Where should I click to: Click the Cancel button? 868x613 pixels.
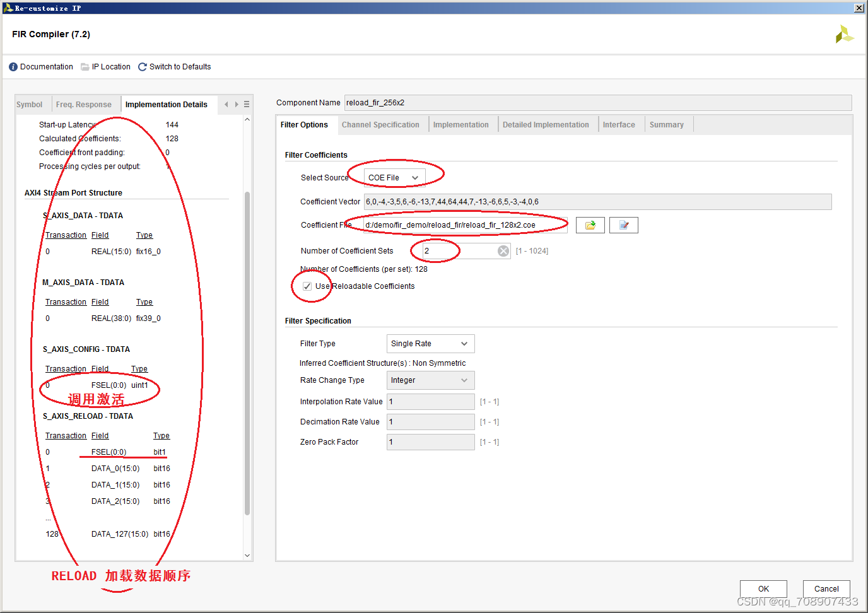[x=826, y=589]
